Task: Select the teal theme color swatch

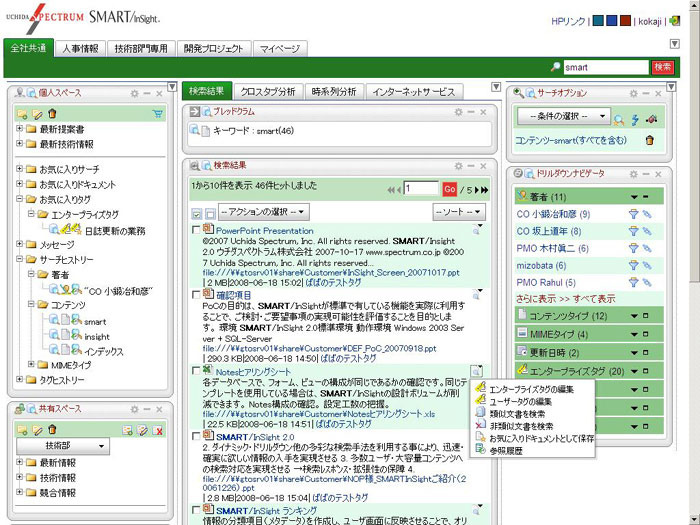Action: (598, 21)
